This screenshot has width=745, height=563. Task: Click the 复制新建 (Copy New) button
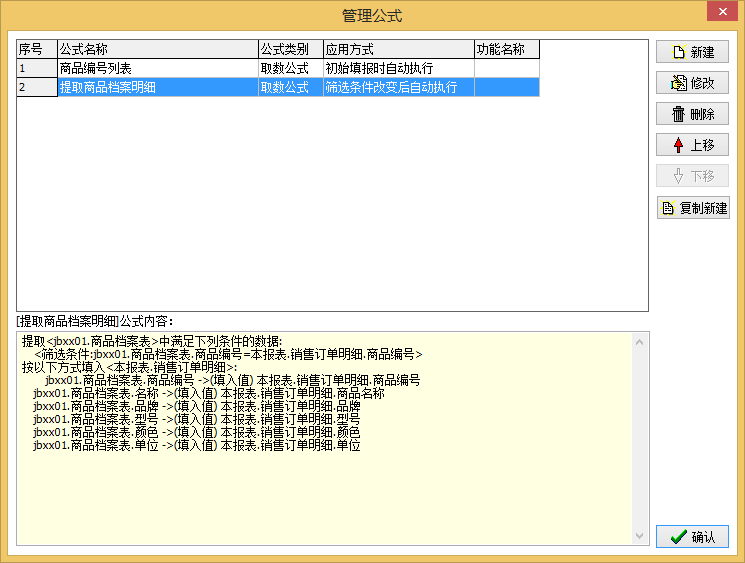click(x=692, y=208)
